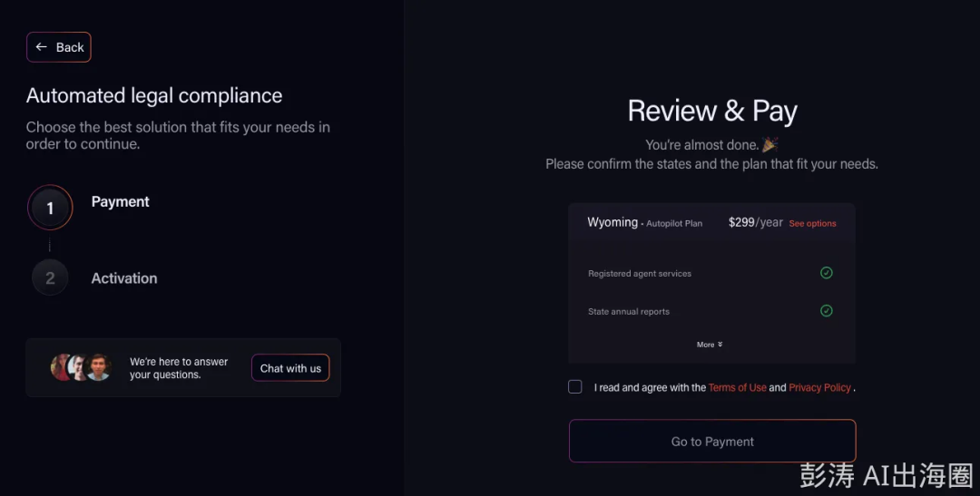This screenshot has height=496, width=980.
Task: Select the step 2 circle indicator
Action: point(50,278)
